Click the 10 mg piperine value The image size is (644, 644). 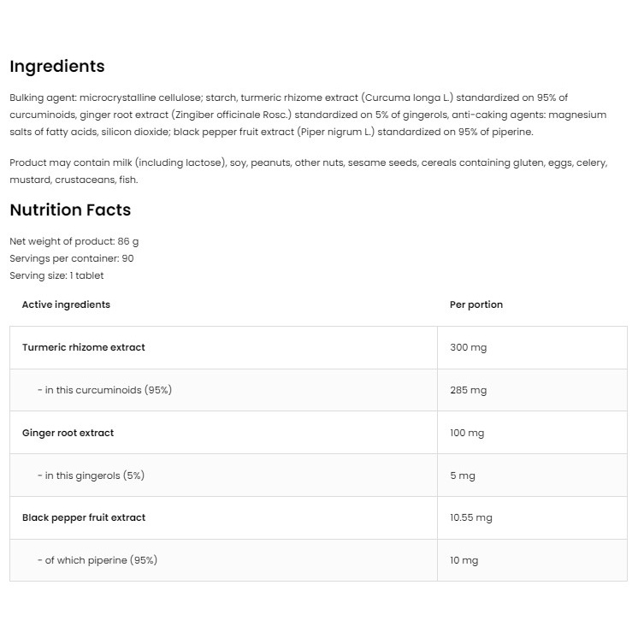pyautogui.click(x=464, y=561)
